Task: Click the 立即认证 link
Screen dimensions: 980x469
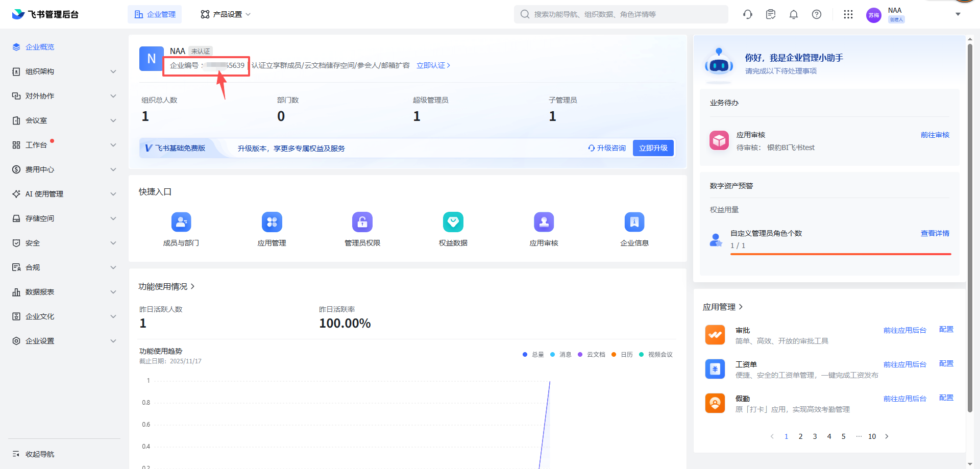Action: pyautogui.click(x=433, y=65)
